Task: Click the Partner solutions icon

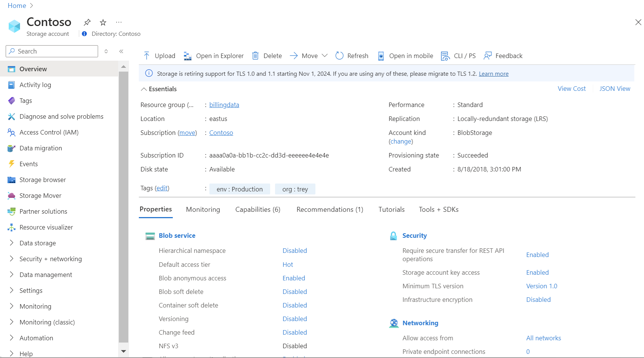Action: tap(11, 211)
